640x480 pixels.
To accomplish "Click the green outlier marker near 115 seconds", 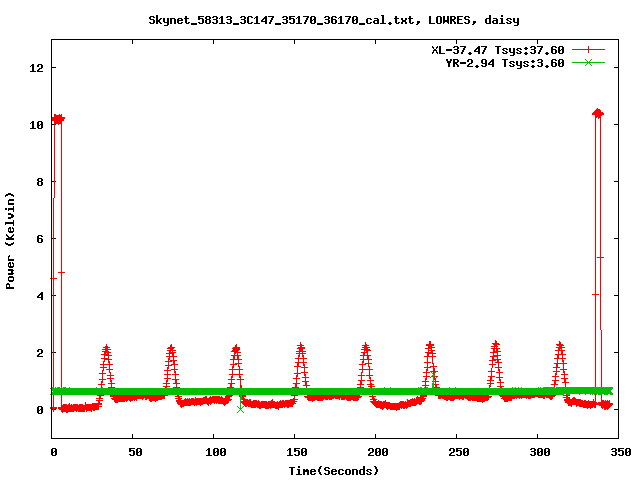I will [240, 409].
